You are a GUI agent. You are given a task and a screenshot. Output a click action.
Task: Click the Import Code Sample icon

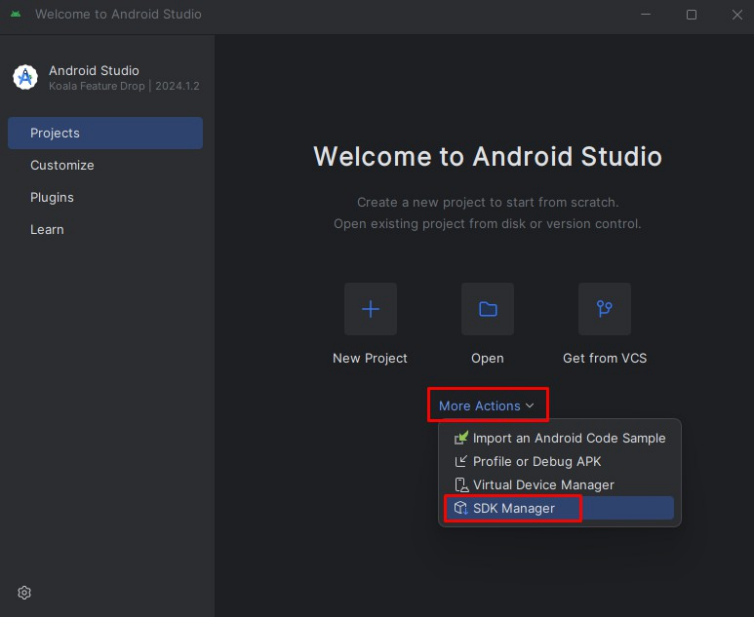(x=461, y=438)
